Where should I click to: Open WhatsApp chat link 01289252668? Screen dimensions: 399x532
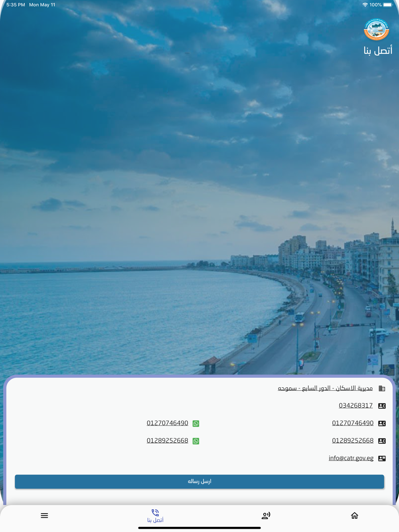click(167, 441)
